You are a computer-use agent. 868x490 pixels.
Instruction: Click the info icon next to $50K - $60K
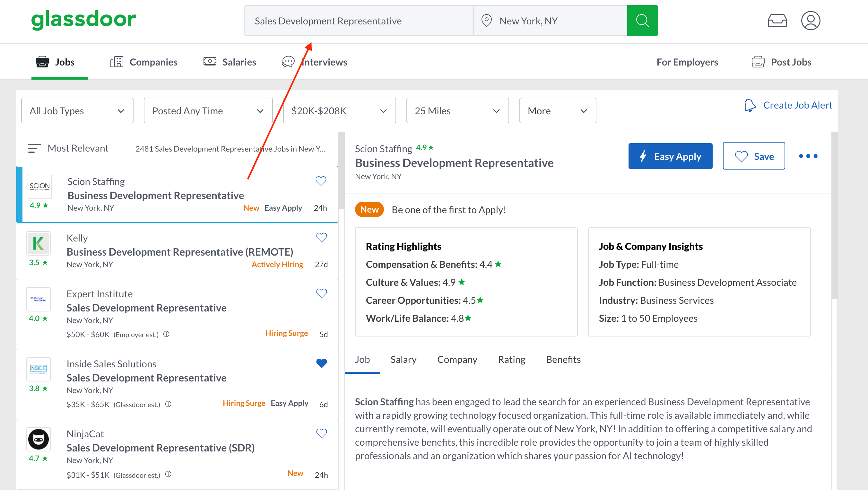[167, 334]
